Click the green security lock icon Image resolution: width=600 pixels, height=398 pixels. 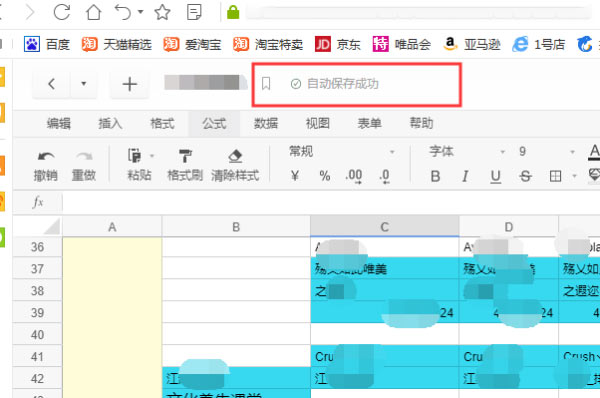click(x=233, y=12)
